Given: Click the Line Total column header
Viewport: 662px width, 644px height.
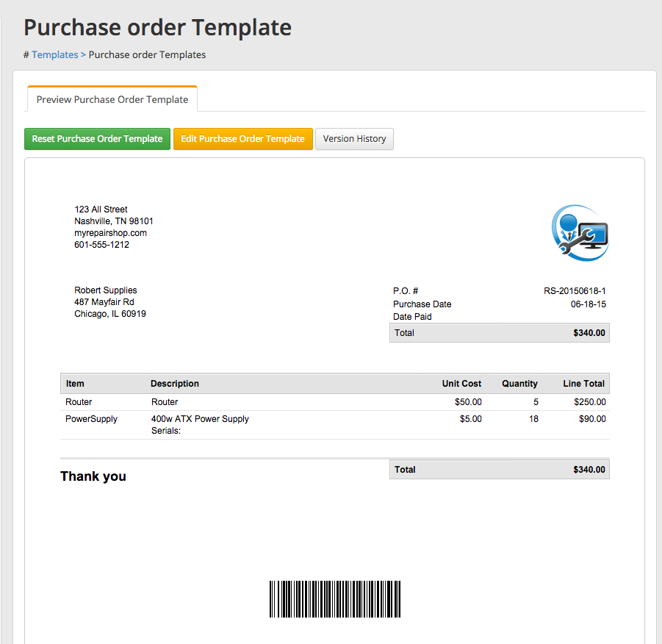Looking at the screenshot, I should point(583,384).
